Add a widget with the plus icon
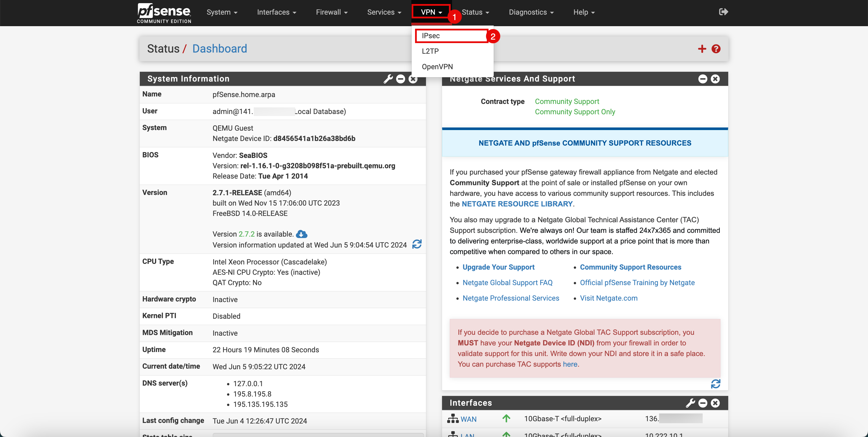 coord(702,49)
